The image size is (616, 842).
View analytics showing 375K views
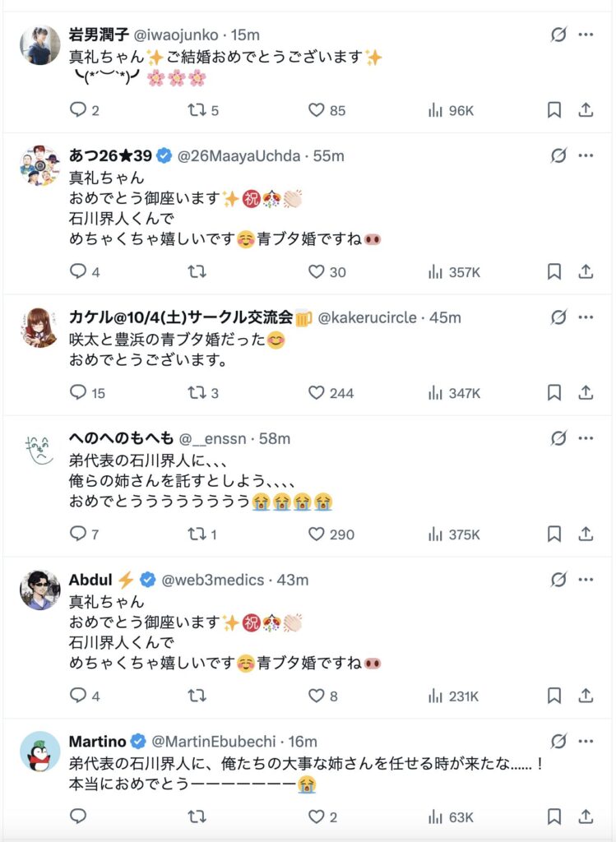coord(454,534)
